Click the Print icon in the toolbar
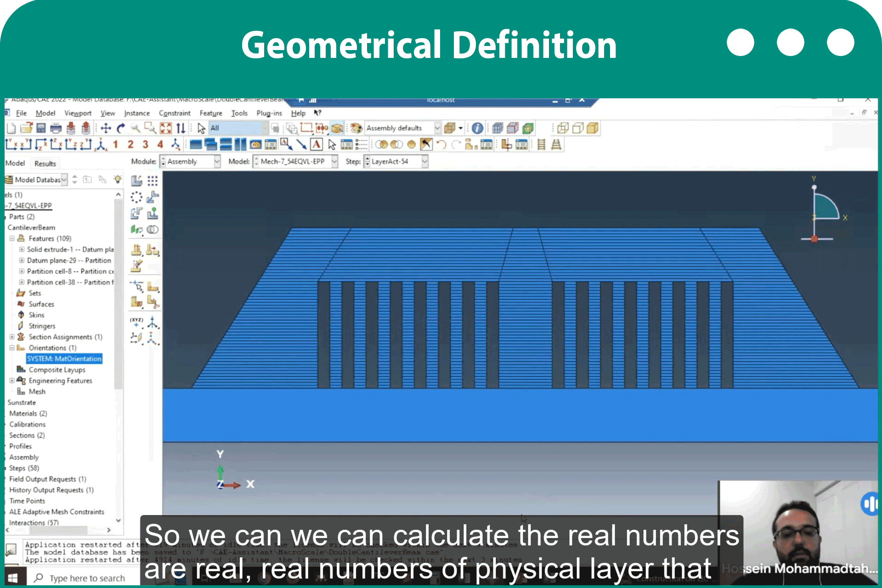The width and height of the screenshot is (882, 588). (56, 128)
